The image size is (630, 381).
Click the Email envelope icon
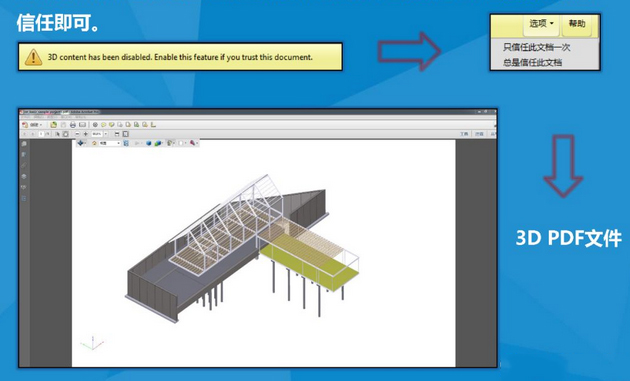[82, 125]
